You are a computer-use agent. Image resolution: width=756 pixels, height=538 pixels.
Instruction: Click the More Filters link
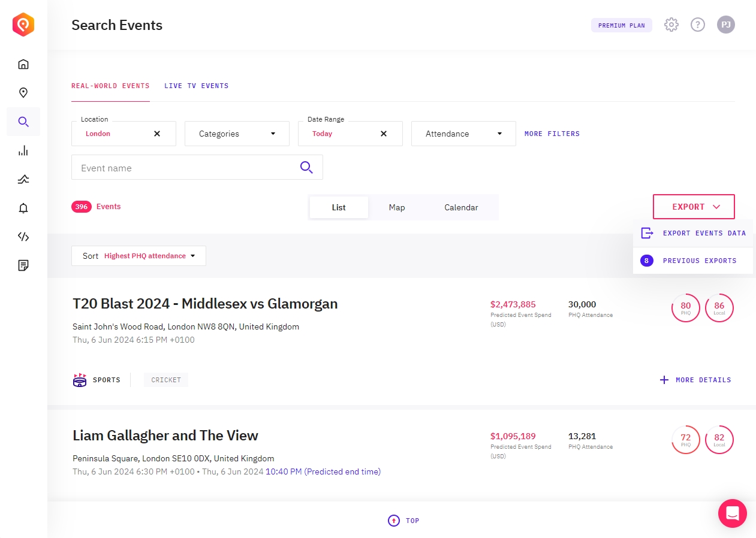(x=552, y=134)
